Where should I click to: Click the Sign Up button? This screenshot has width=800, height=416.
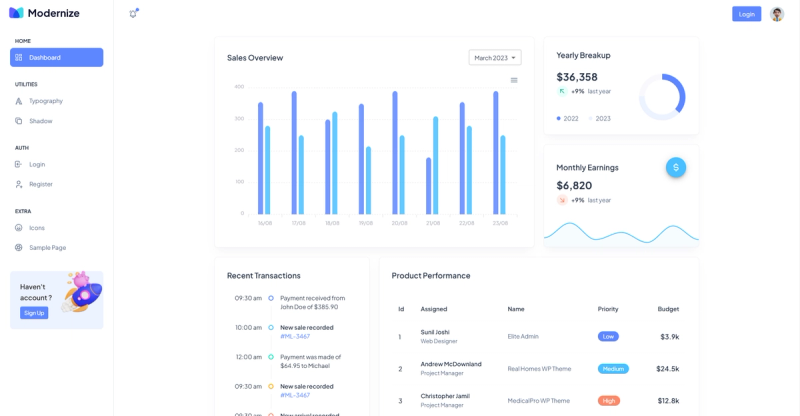pyautogui.click(x=34, y=313)
